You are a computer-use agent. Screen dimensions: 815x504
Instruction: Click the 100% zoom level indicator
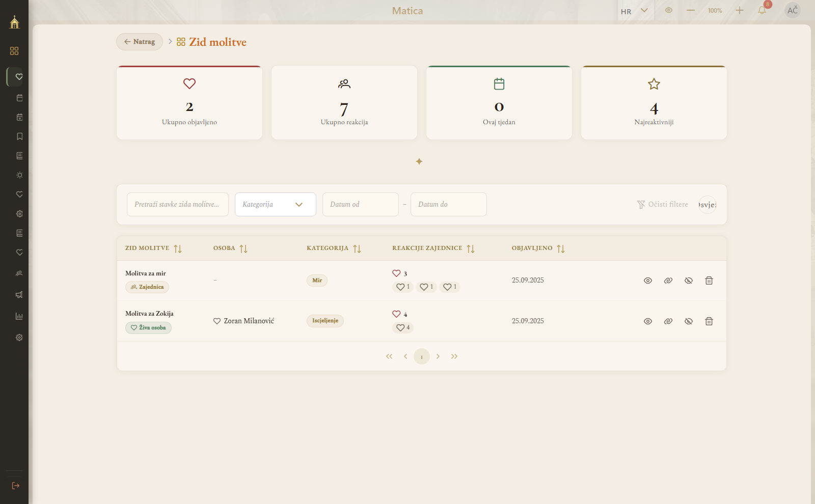click(x=715, y=11)
